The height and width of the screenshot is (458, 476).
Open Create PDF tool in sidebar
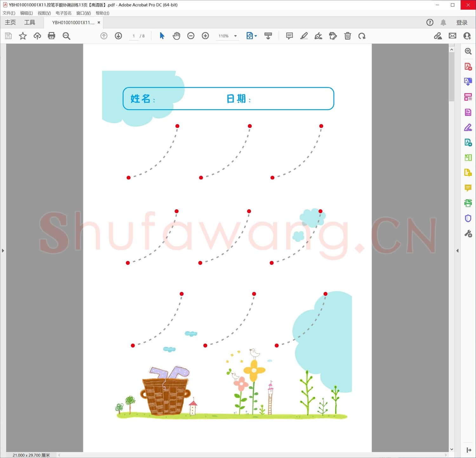[x=468, y=67]
